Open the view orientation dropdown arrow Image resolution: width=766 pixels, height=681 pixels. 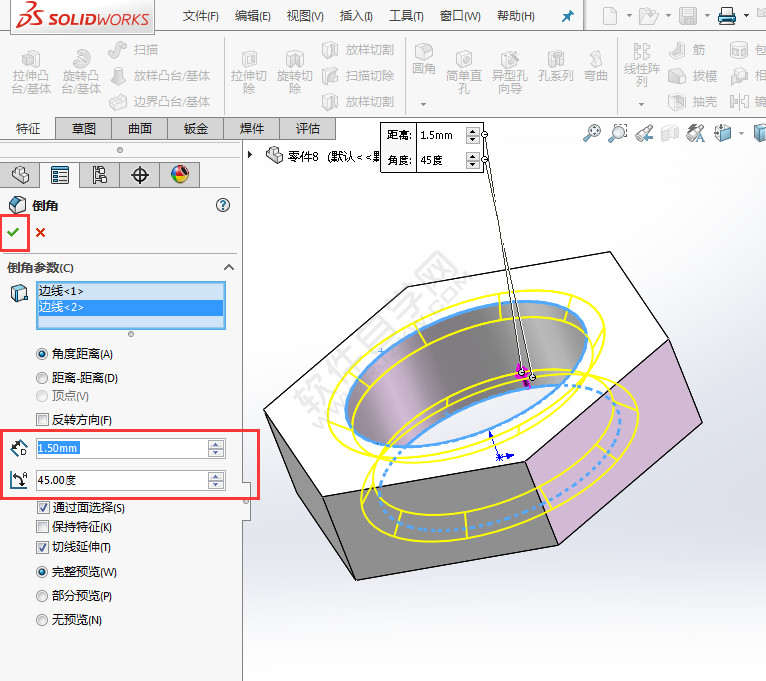pyautogui.click(x=742, y=133)
